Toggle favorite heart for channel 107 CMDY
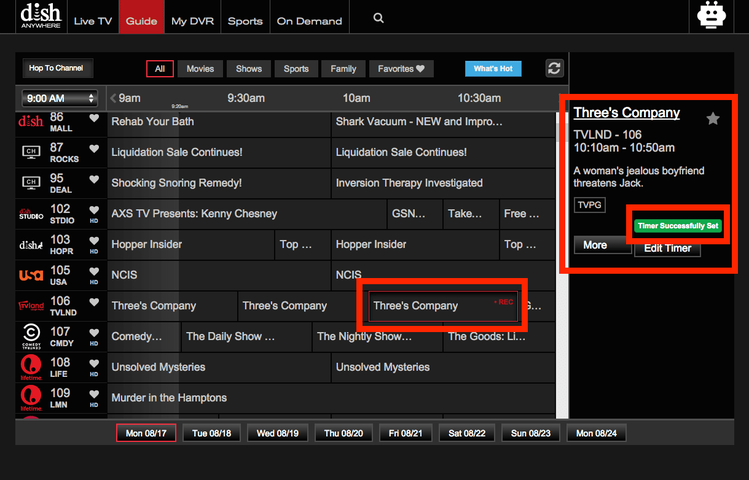 click(94, 332)
